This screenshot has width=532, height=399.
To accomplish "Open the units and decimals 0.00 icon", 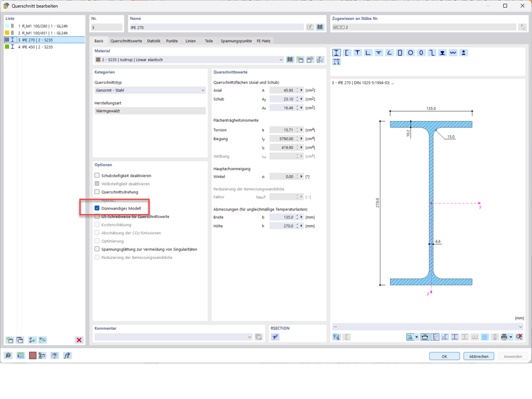I will point(20,355).
